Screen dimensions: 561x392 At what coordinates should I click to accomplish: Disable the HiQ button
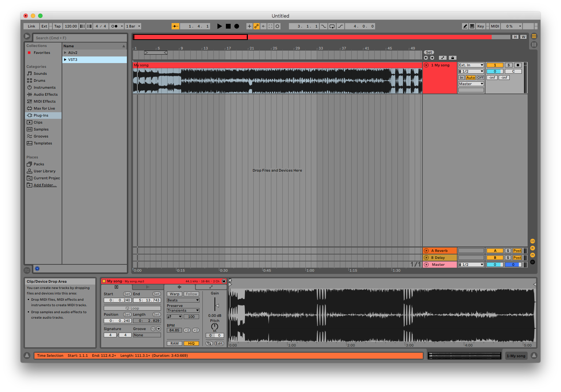[191, 344]
